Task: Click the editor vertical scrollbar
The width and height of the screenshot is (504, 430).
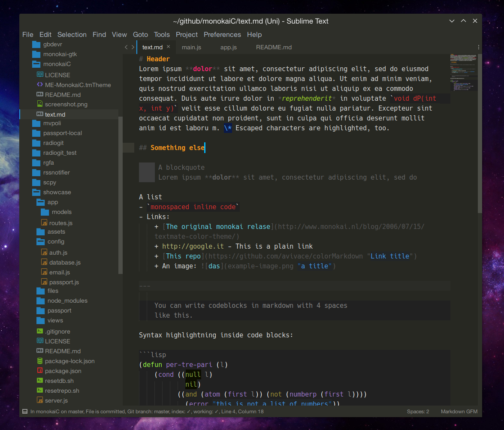Action: 480,133
